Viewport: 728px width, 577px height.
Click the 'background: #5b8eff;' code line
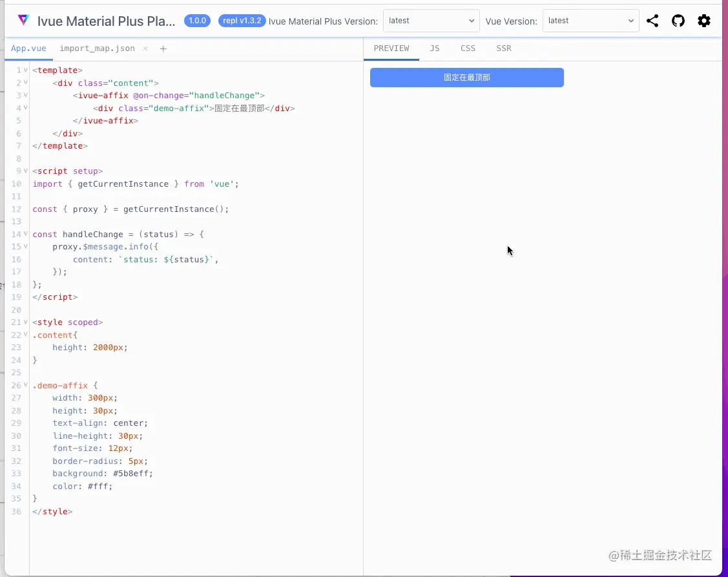click(x=103, y=474)
